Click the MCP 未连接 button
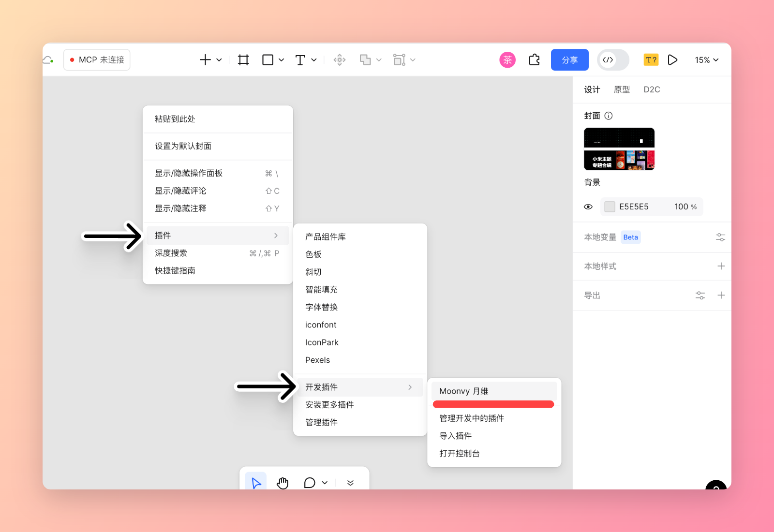This screenshot has height=532, width=774. tap(97, 60)
